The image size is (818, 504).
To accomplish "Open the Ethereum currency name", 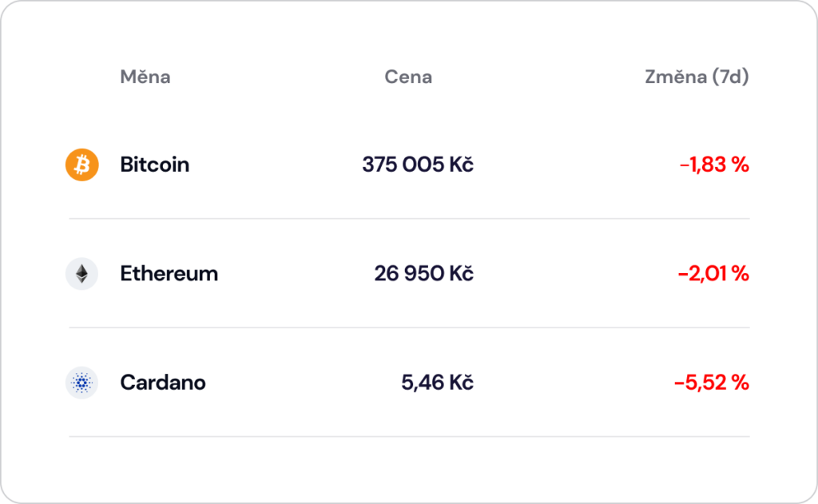I will pos(169,274).
